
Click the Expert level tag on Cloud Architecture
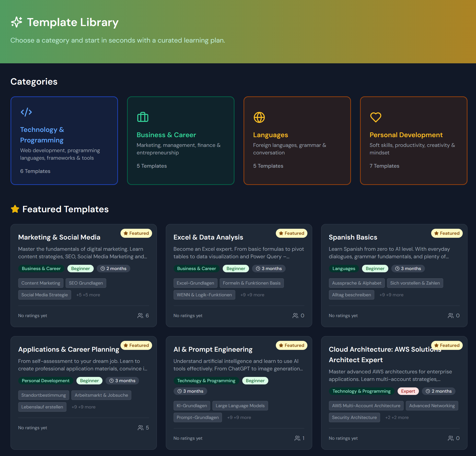[x=408, y=391]
